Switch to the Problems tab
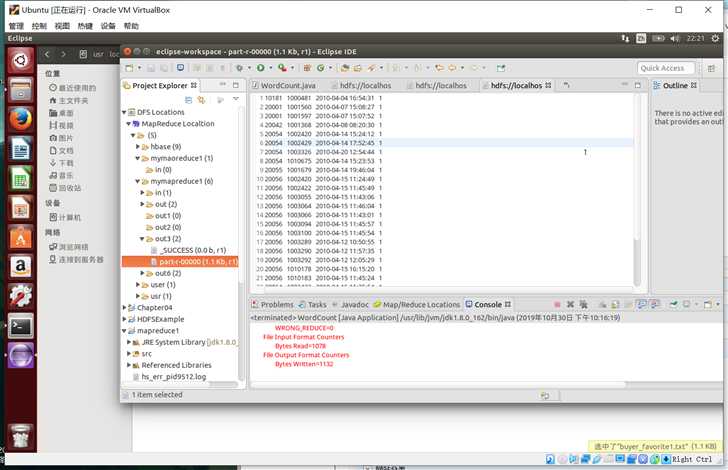 [x=273, y=305]
